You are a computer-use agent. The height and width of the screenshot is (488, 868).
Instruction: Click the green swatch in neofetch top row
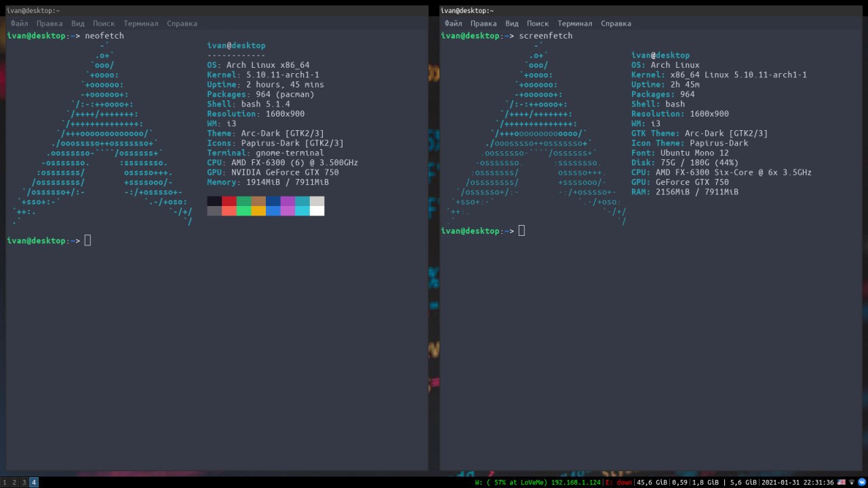[x=243, y=201]
